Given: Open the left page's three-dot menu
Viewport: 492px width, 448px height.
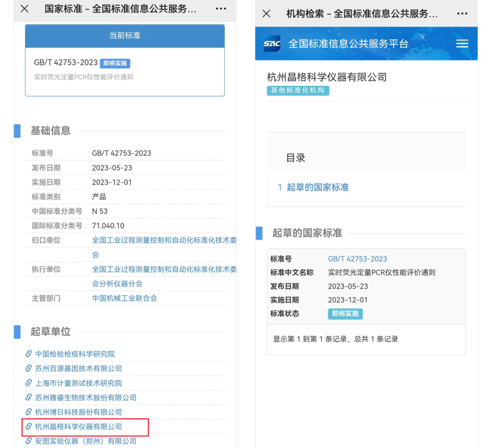Looking at the screenshot, I should [x=221, y=9].
